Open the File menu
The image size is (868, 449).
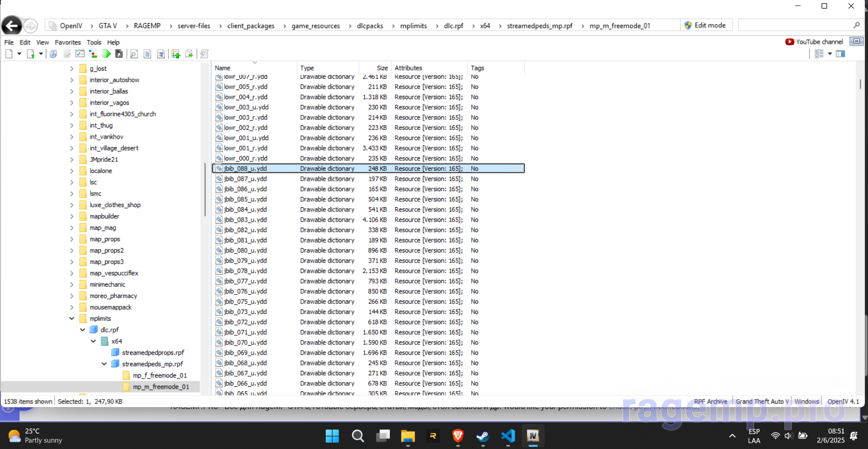coord(9,42)
